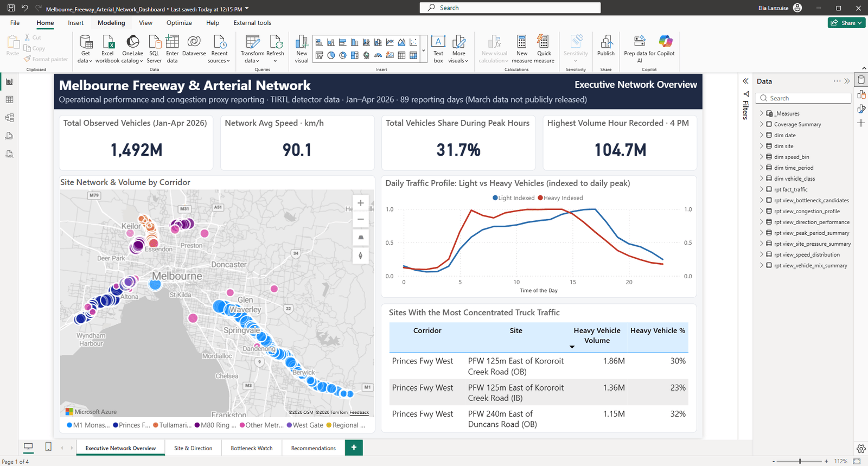Click the Heavy Indexed legend swatch

(540, 198)
